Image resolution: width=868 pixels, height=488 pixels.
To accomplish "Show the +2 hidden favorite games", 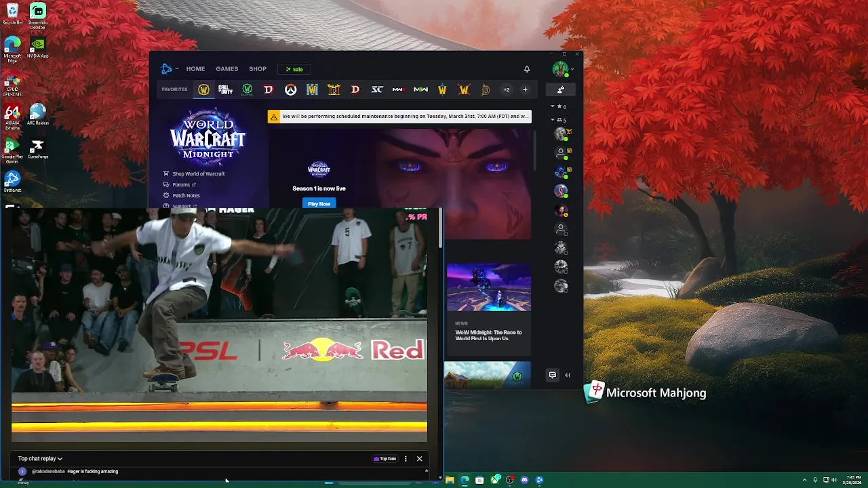I will point(506,89).
